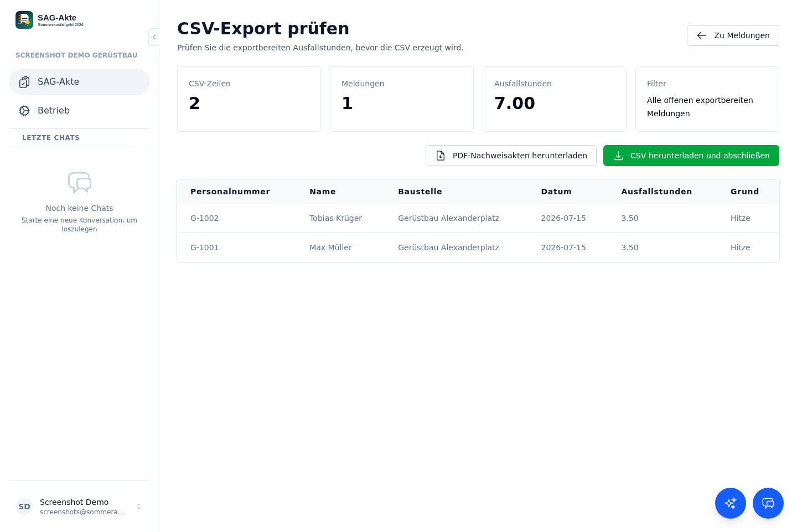Click Hitze in the G-1002 row
This screenshot has width=797, height=532.
coord(741,218)
